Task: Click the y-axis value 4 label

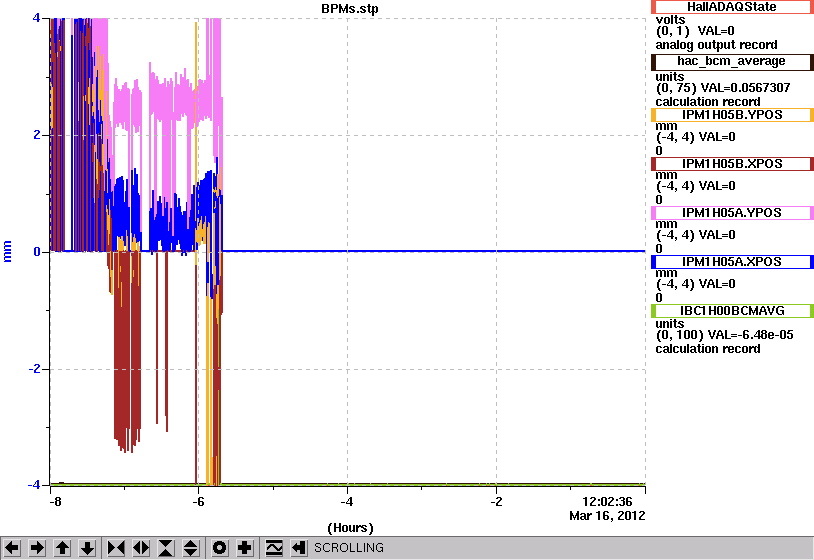Action: [36, 18]
